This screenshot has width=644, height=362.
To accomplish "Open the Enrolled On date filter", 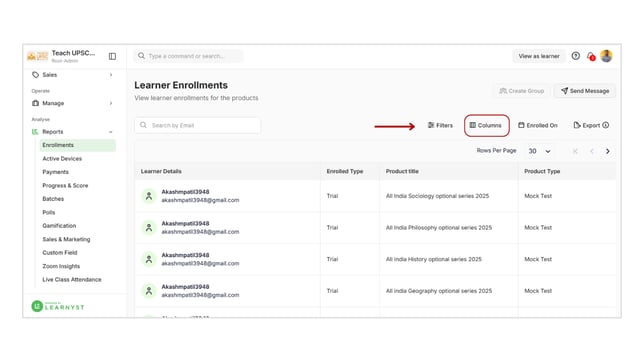I will (x=538, y=125).
